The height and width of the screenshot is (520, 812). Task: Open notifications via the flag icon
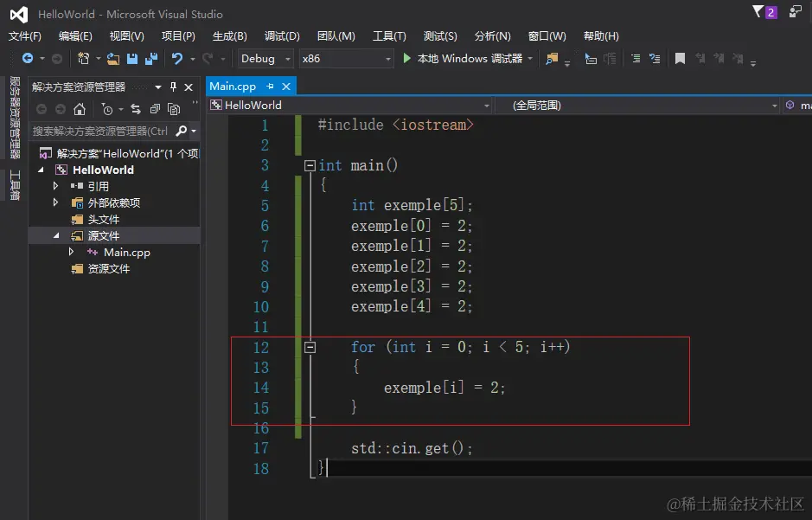coord(758,11)
